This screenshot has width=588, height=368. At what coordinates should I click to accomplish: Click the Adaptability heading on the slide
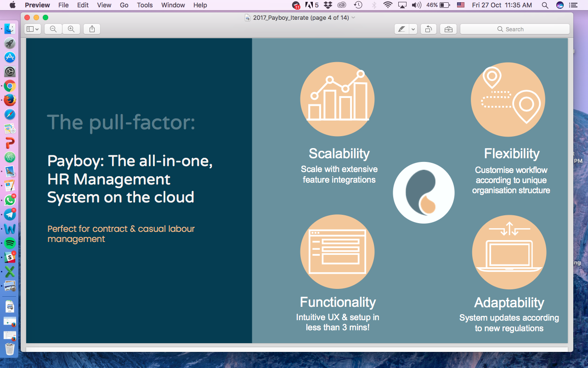tap(509, 303)
